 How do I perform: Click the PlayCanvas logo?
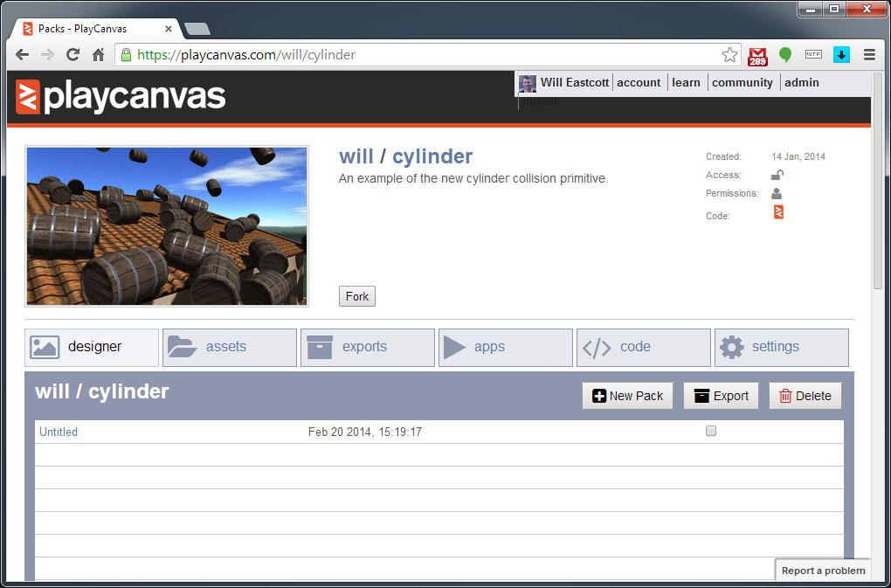[x=121, y=97]
